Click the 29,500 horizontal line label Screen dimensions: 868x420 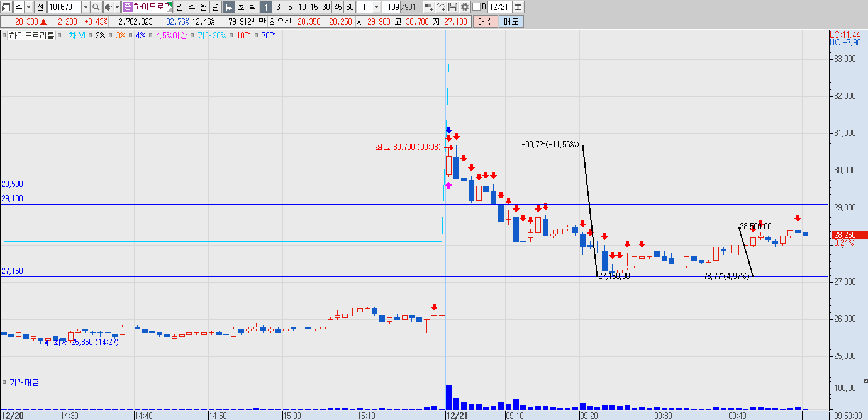click(12, 184)
